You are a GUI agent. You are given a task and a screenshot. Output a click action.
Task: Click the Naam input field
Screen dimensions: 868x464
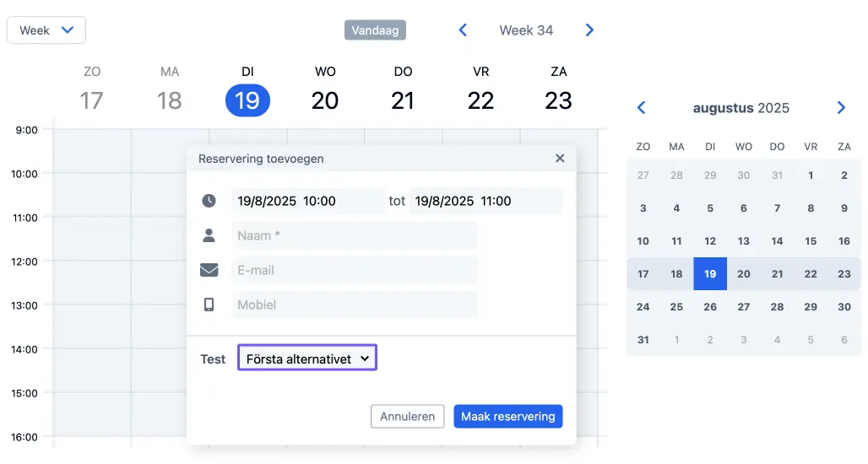coord(355,235)
